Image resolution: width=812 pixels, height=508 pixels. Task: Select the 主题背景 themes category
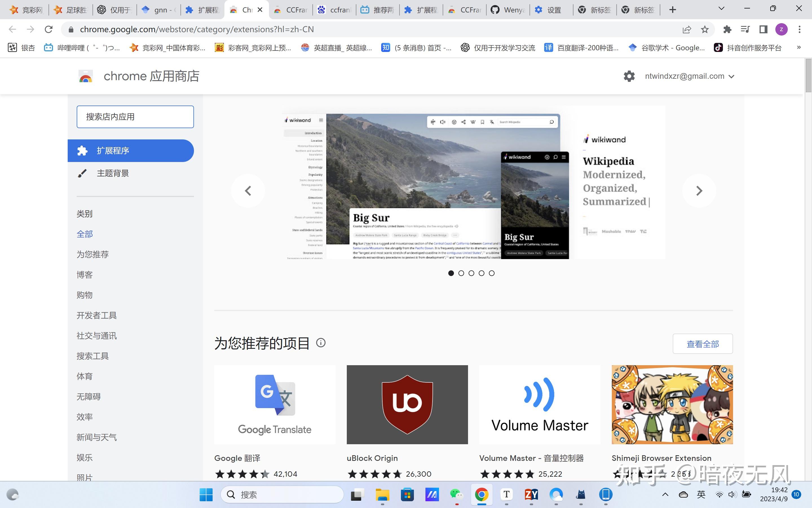[x=113, y=173]
